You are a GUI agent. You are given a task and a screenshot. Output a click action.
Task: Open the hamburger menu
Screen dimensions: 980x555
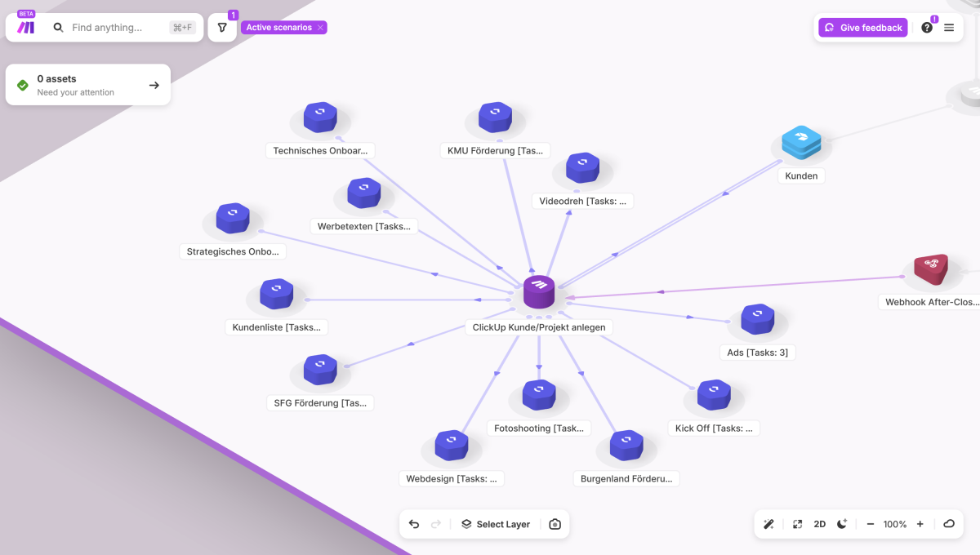coord(949,28)
